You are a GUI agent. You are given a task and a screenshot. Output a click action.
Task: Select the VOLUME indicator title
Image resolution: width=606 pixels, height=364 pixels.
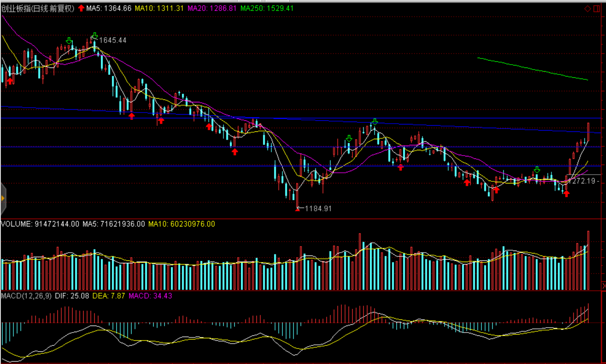point(16,224)
